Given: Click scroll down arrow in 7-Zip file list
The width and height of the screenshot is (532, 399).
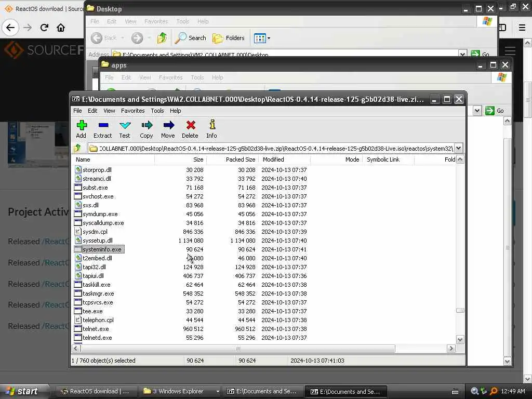Looking at the screenshot, I should [x=460, y=340].
